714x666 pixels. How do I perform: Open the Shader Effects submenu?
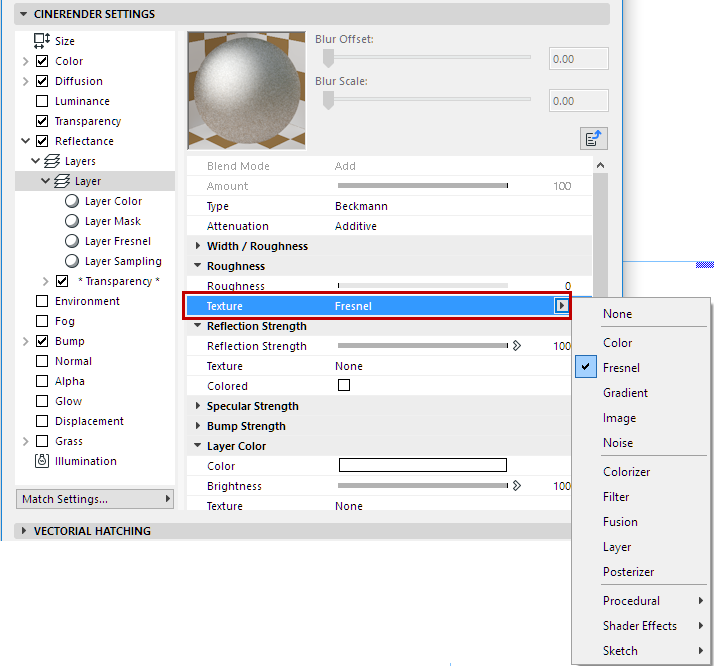pyautogui.click(x=641, y=626)
